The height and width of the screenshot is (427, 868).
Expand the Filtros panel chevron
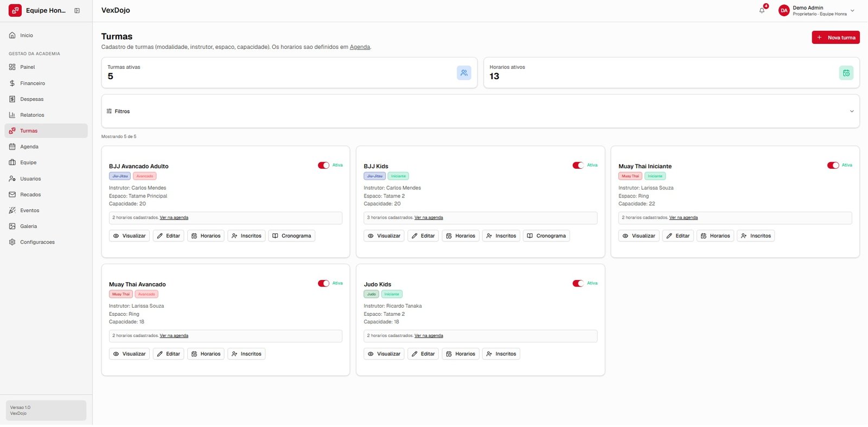(851, 111)
